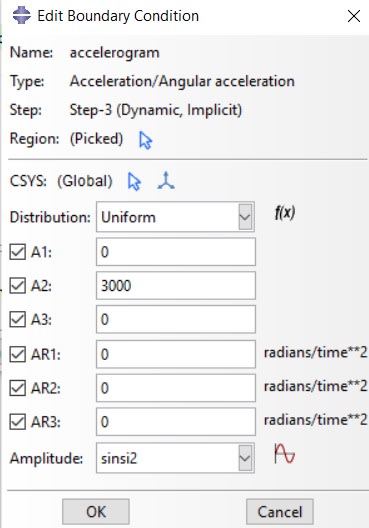Click the CSYS edit picker arrow
Screen dimensions: 369x528
pyautogui.click(x=134, y=182)
